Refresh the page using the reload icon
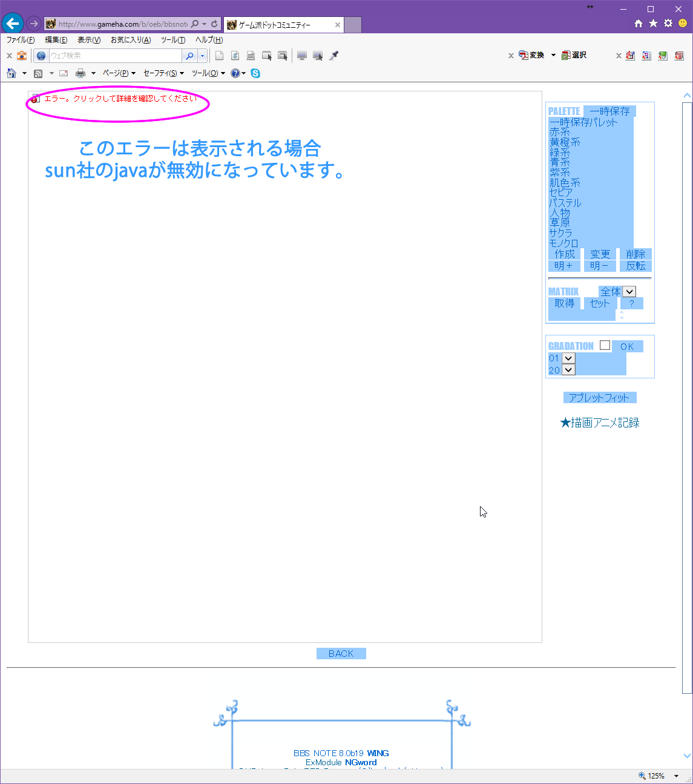 tap(214, 24)
